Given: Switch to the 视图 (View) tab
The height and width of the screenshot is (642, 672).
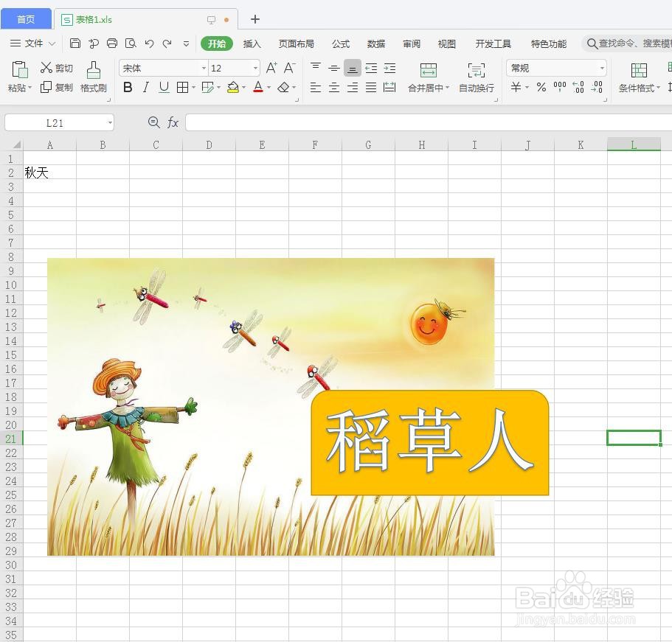Looking at the screenshot, I should pos(446,43).
